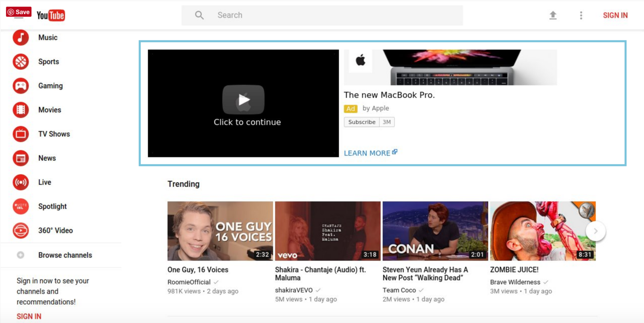Click the upload arrow icon
This screenshot has width=644, height=323.
553,15
